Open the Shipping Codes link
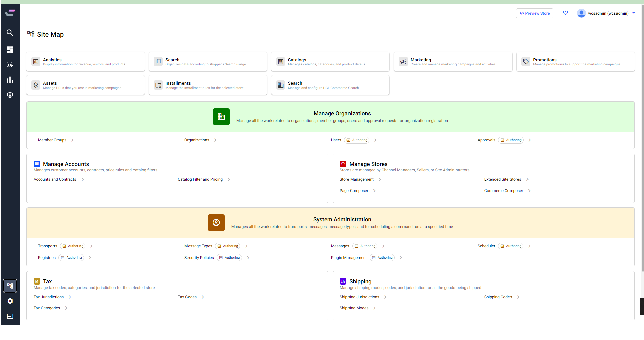The image size is (644, 340). click(x=498, y=297)
